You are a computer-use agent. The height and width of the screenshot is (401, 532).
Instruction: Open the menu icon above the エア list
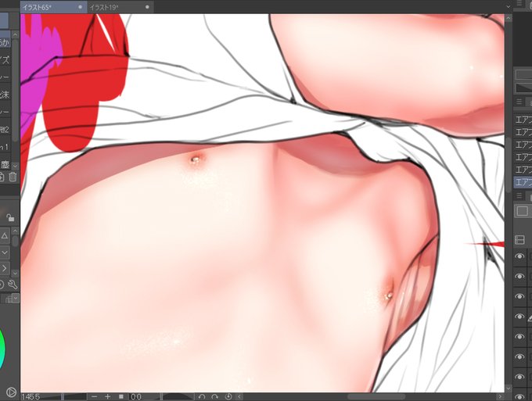click(519, 102)
